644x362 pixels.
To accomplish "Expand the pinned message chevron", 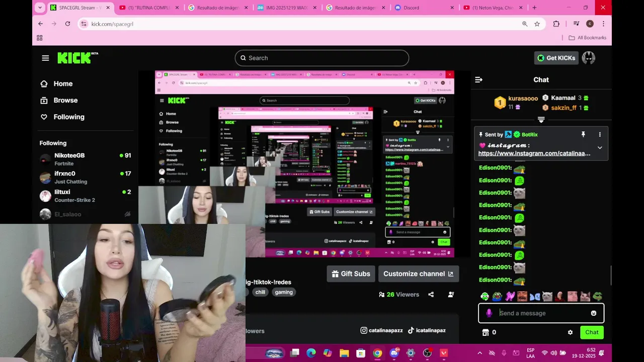I will [x=600, y=148].
